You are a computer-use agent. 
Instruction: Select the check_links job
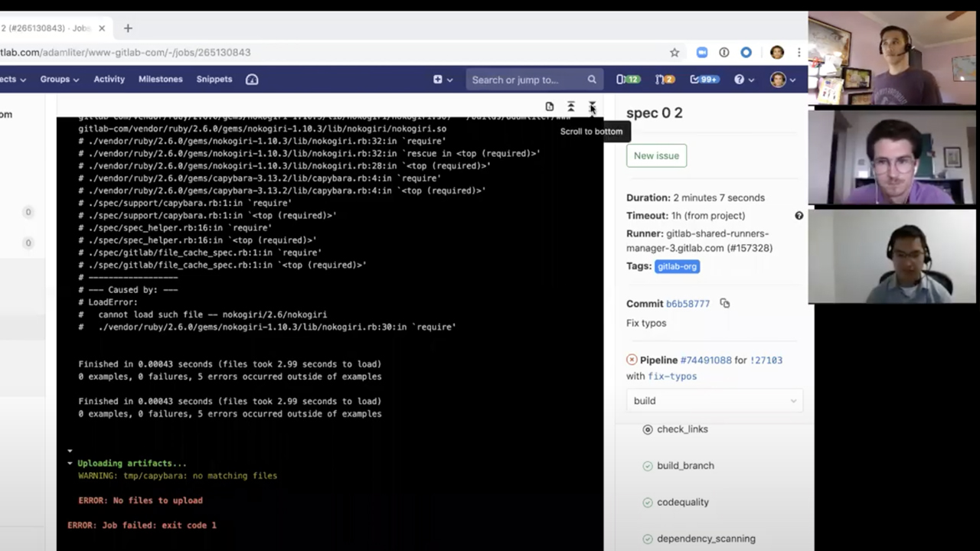point(682,429)
